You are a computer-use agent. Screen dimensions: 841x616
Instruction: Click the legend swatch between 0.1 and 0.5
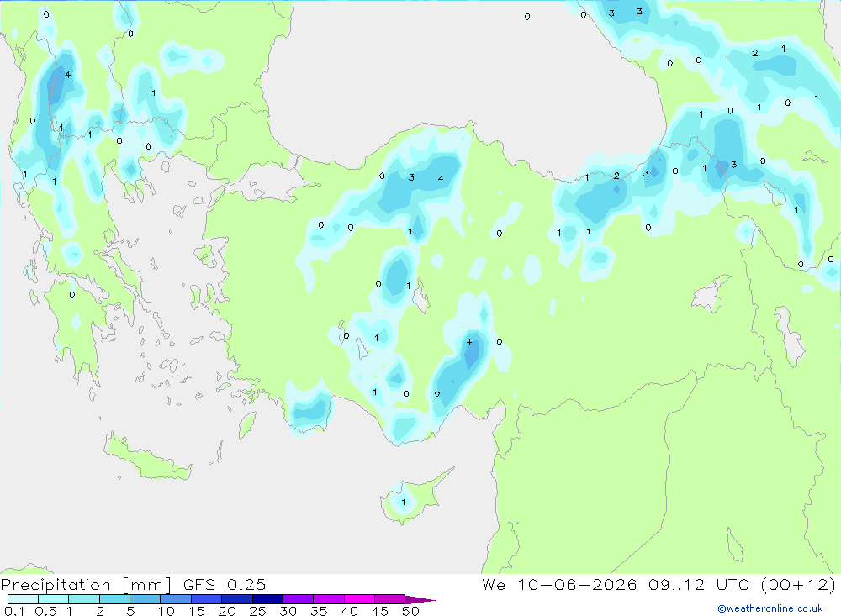[23, 599]
